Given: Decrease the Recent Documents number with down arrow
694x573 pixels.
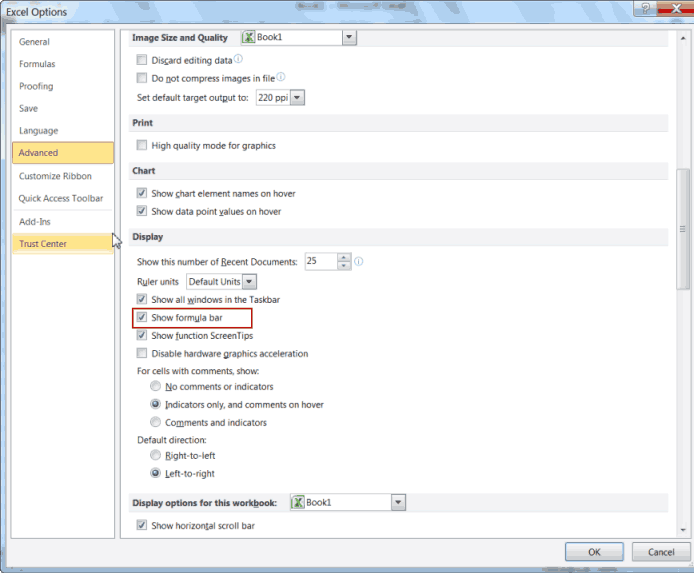Looking at the screenshot, I should click(x=343, y=265).
